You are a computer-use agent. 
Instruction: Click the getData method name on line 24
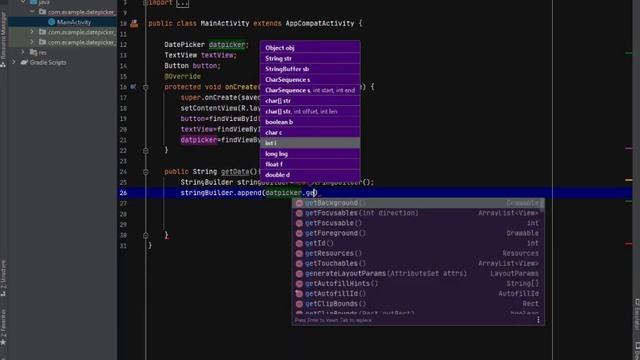pos(235,172)
